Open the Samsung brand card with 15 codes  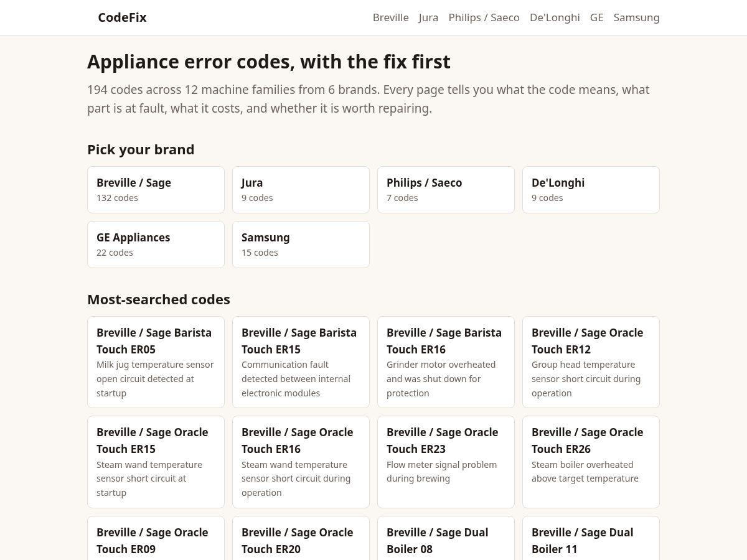[x=301, y=245]
